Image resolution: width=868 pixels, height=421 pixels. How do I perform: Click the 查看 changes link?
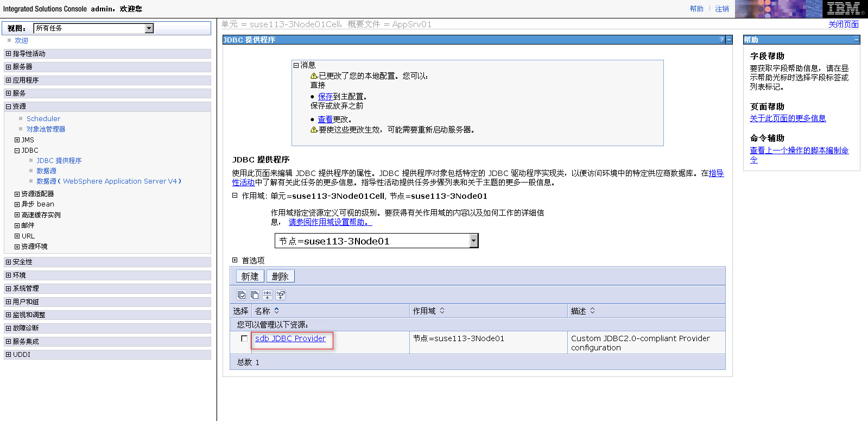pos(325,120)
